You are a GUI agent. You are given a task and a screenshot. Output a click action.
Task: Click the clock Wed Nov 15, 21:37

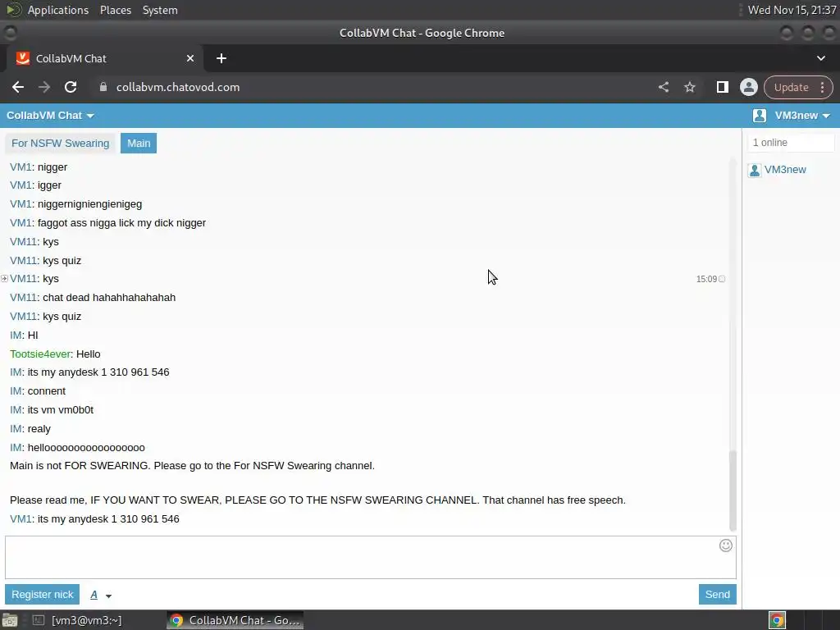coord(792,10)
